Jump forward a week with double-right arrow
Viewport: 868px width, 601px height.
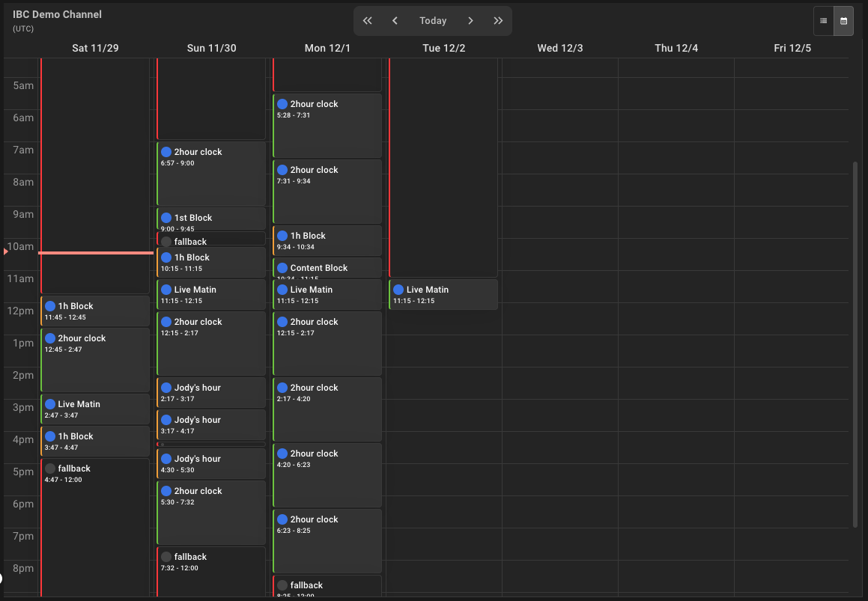498,21
